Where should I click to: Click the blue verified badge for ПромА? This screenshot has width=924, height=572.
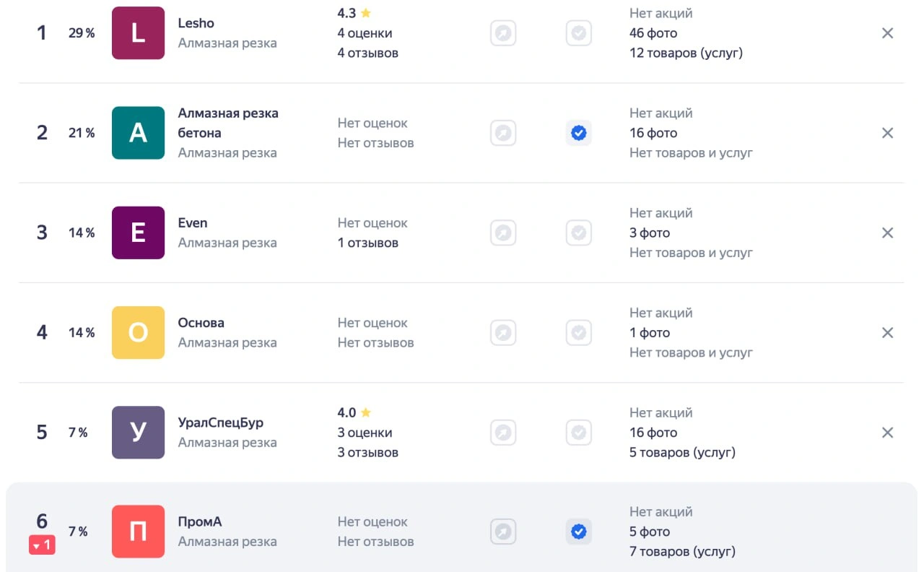(x=578, y=532)
